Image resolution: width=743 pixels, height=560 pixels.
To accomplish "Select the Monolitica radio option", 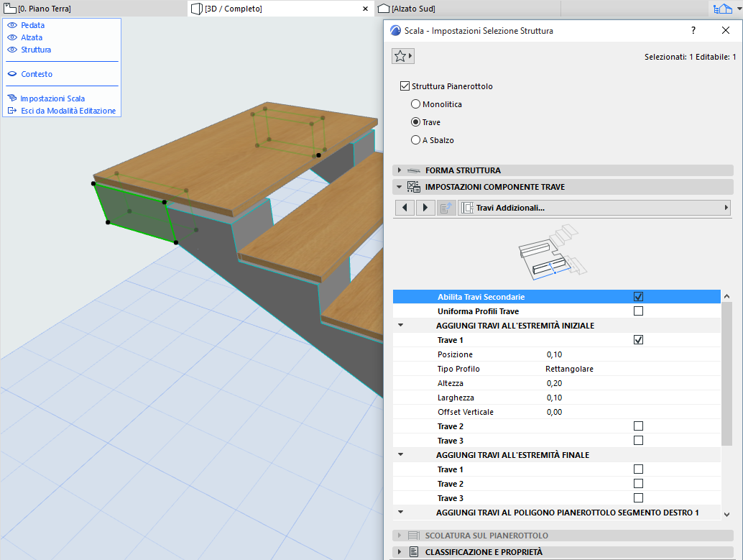I will point(415,104).
